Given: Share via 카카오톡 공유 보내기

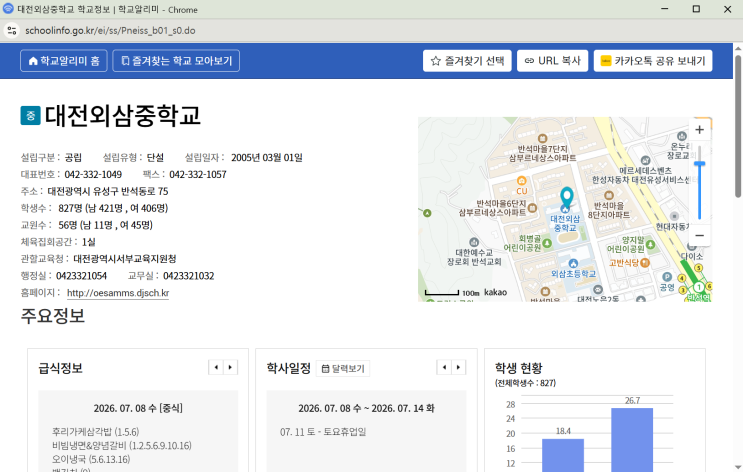Looking at the screenshot, I should pyautogui.click(x=653, y=61).
